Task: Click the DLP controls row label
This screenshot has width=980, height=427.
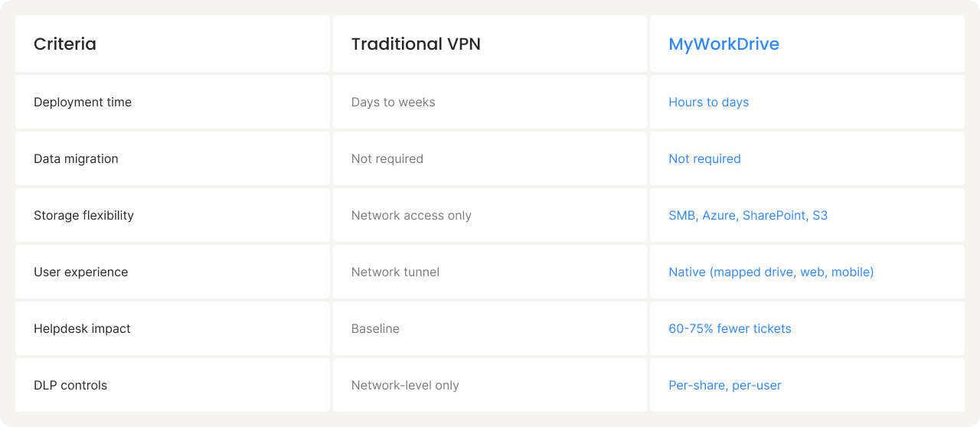Action: click(x=70, y=386)
